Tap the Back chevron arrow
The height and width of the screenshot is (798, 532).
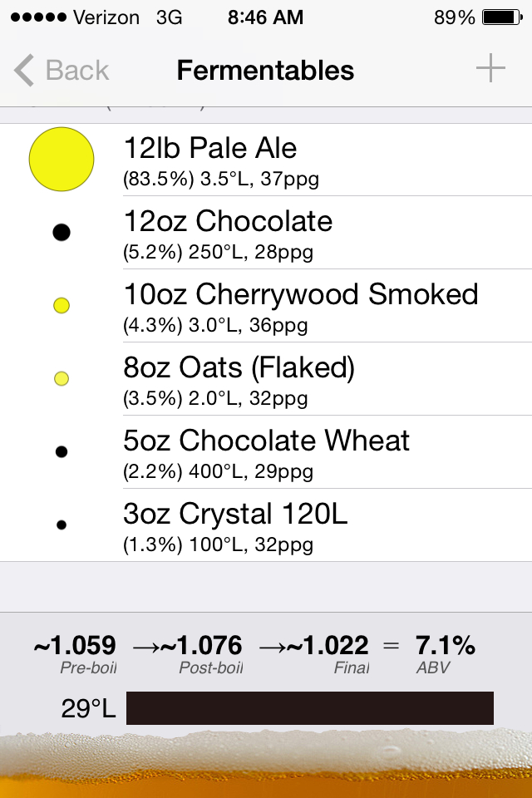(24, 70)
